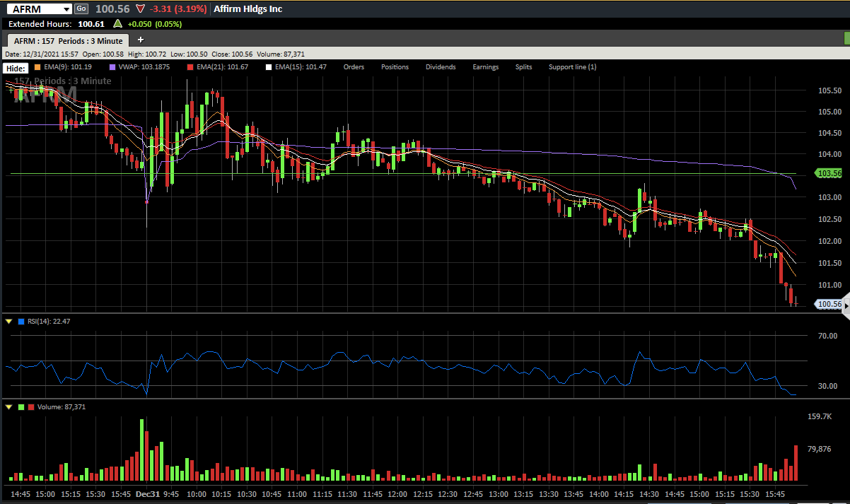The height and width of the screenshot is (504, 850).
Task: Click the 12:00 label on time axis
Action: [397, 494]
